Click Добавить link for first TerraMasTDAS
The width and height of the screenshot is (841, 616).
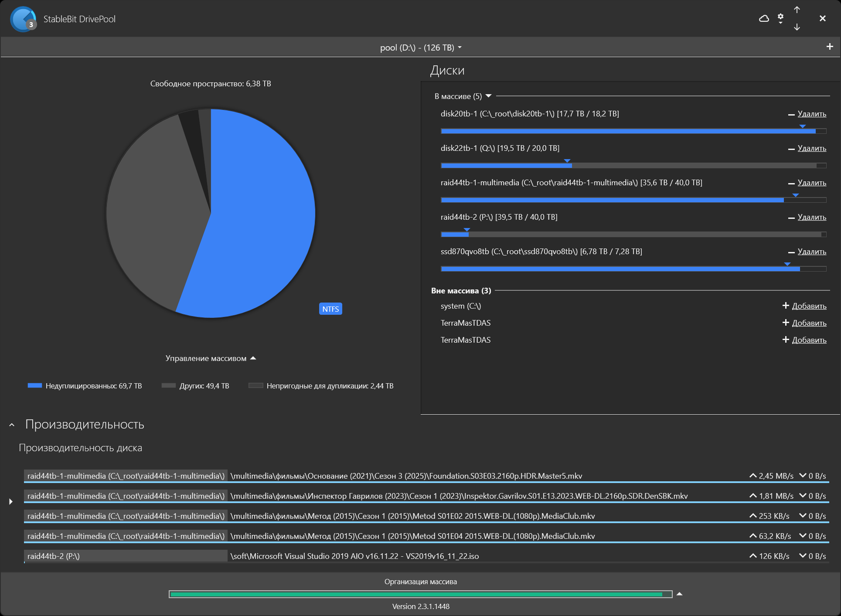(809, 323)
